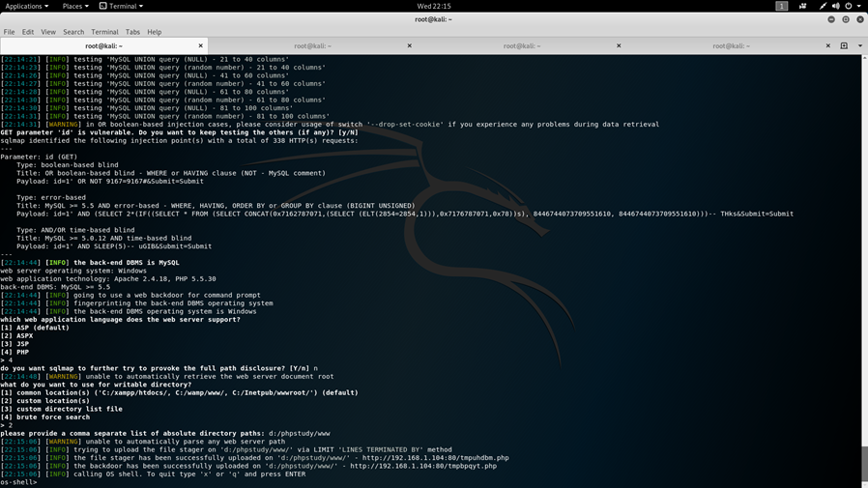Select the first root@kali tab
The height and width of the screenshot is (488, 868).
104,46
